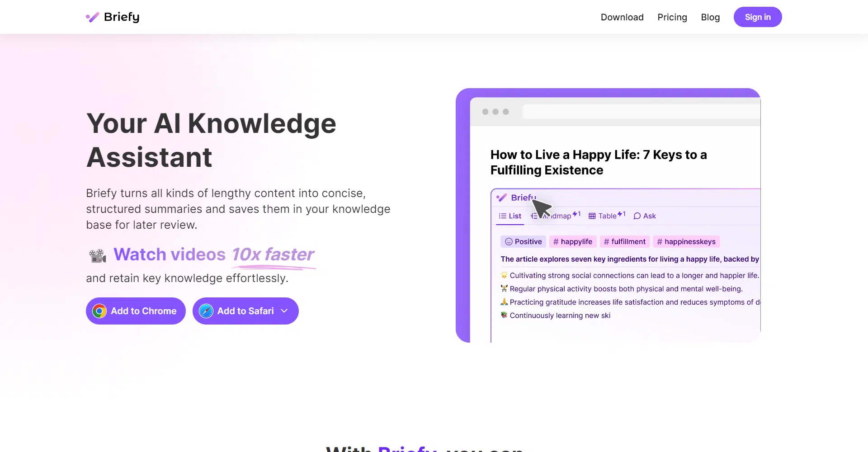Viewport: 868px width, 452px height.
Task: Click the video camera emoji icon
Action: click(97, 255)
